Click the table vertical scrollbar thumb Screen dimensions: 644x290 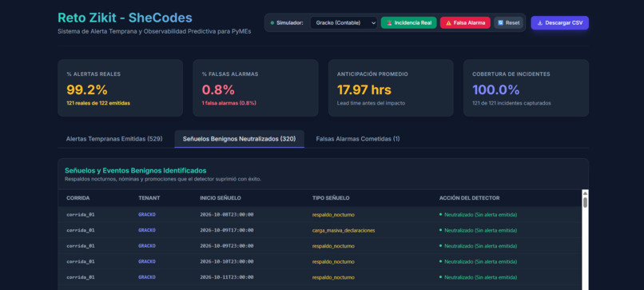pos(585,202)
